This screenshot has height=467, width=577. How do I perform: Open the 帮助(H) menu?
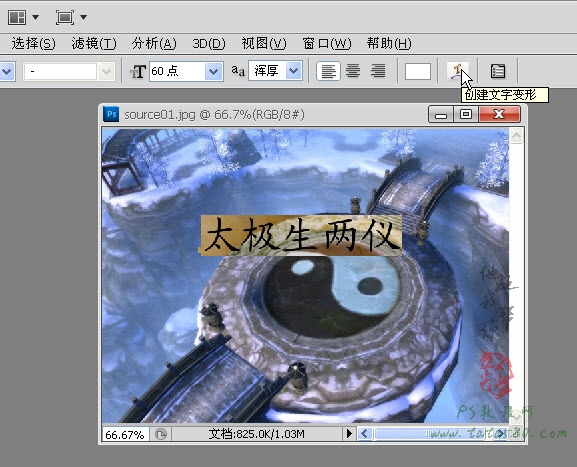(x=389, y=43)
